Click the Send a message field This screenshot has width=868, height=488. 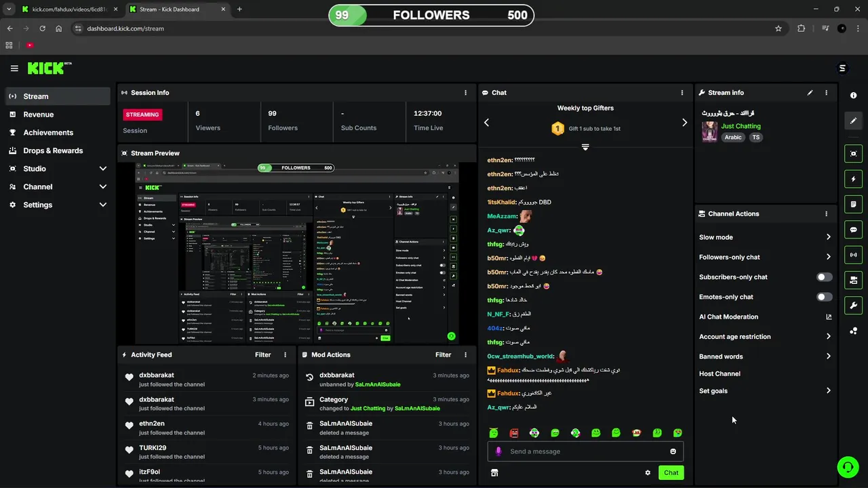tap(585, 451)
